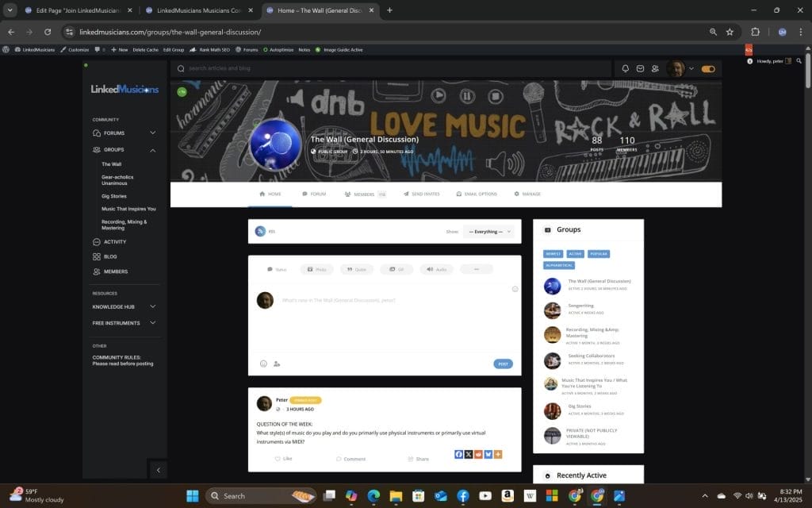The image size is (812, 508).
Task: Click the emoji icon below the post box
Action: point(263,364)
